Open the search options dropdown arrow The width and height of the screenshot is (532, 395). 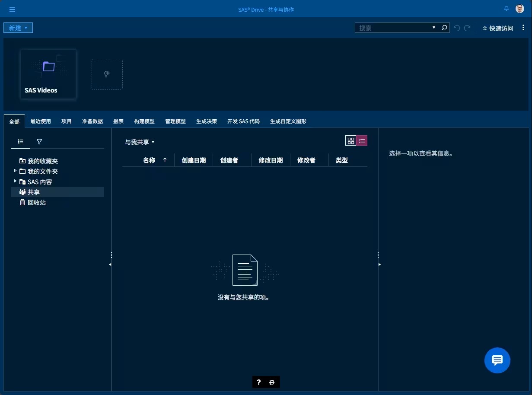click(x=434, y=28)
